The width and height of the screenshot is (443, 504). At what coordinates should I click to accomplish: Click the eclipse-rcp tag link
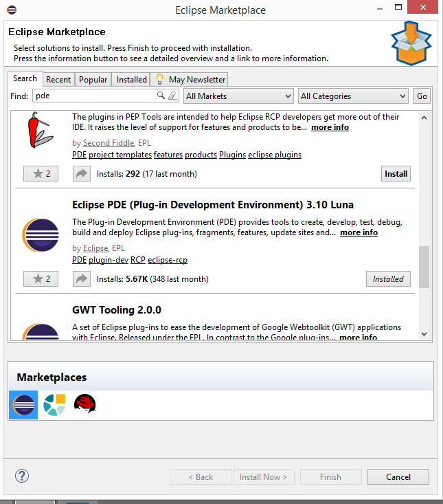click(168, 260)
